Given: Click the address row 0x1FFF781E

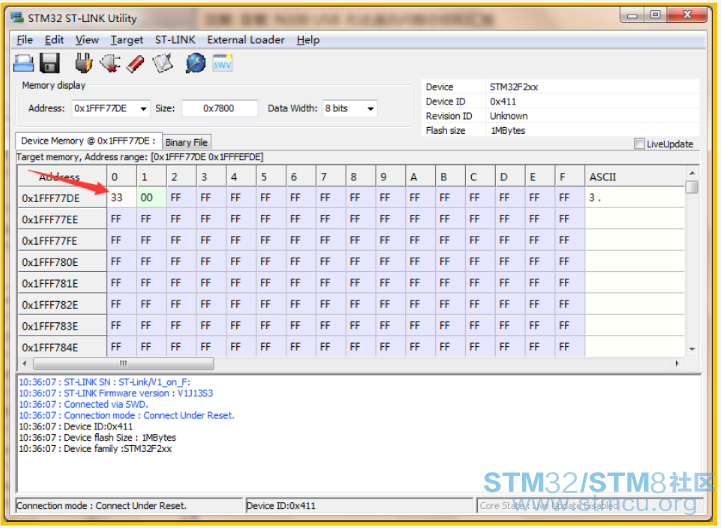Looking at the screenshot, I should pyautogui.click(x=63, y=283).
